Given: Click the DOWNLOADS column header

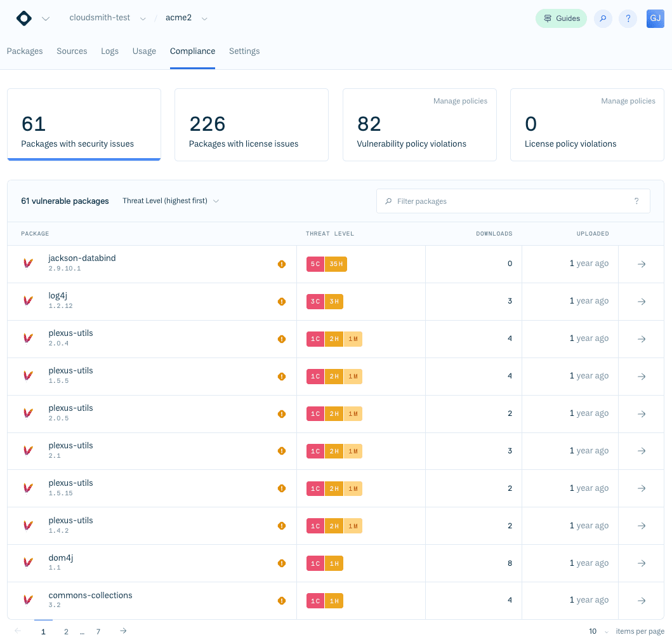Looking at the screenshot, I should point(494,234).
